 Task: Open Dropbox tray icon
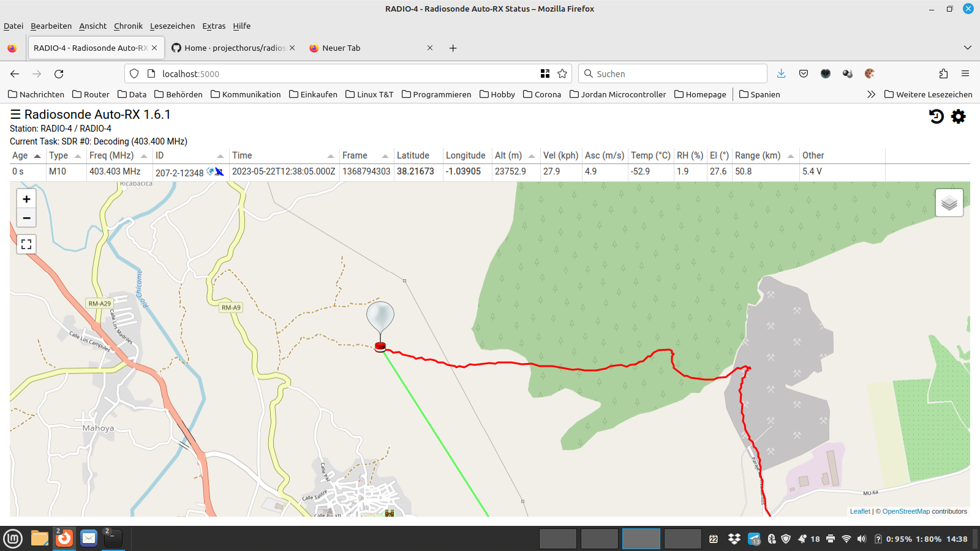[734, 539]
